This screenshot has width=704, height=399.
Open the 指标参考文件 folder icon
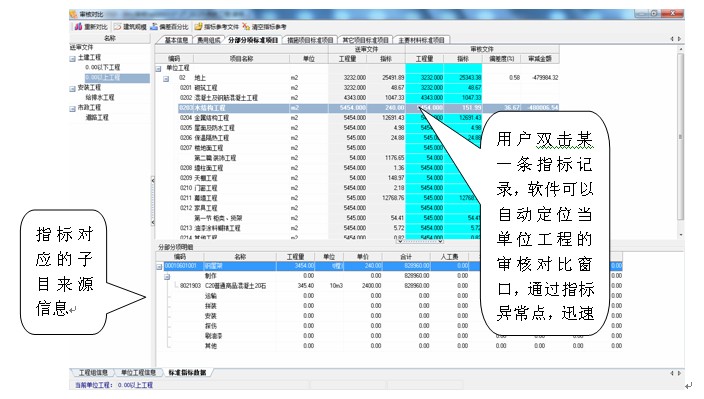198,27
